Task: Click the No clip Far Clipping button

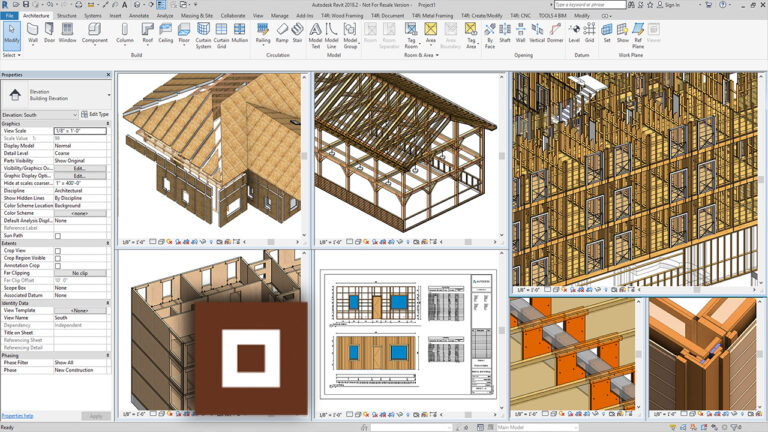Action: [80, 273]
